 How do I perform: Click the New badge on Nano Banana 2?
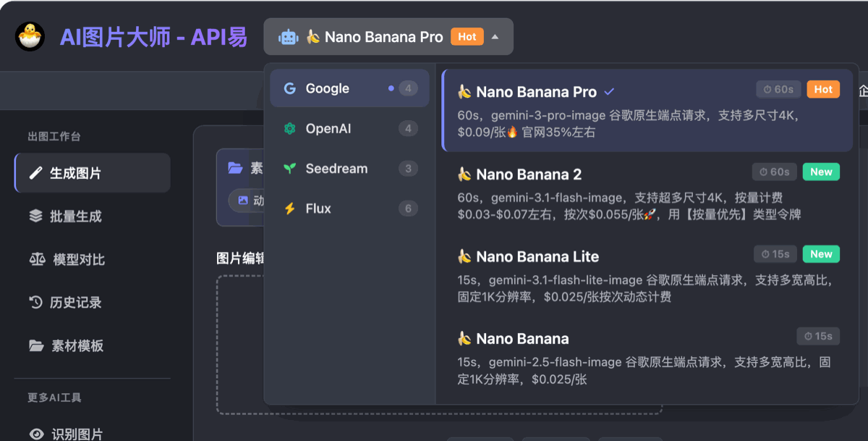pyautogui.click(x=821, y=172)
